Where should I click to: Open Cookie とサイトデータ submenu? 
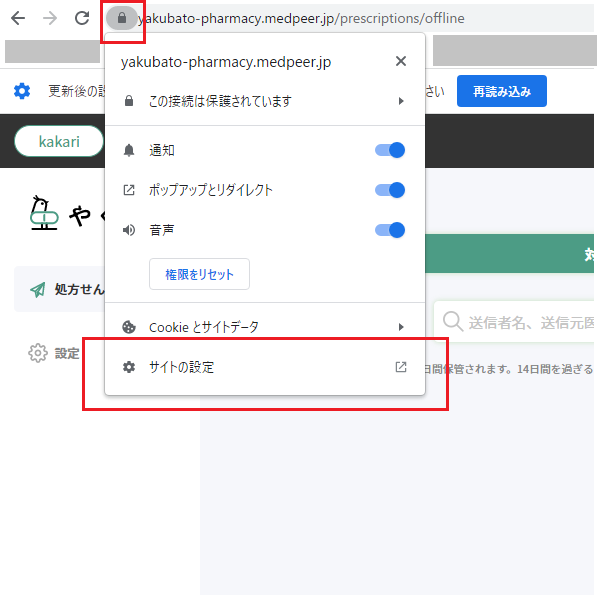(265, 327)
